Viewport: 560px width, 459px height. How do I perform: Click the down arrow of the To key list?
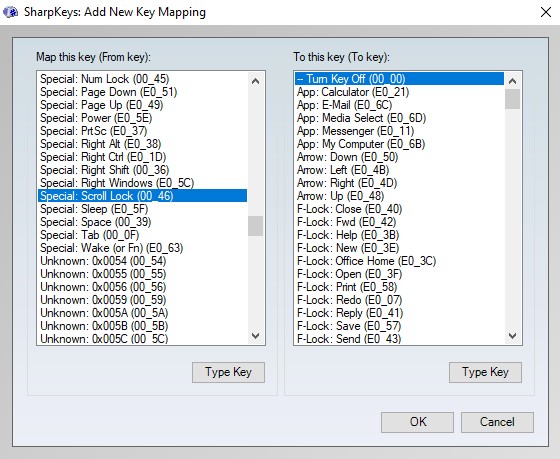512,335
